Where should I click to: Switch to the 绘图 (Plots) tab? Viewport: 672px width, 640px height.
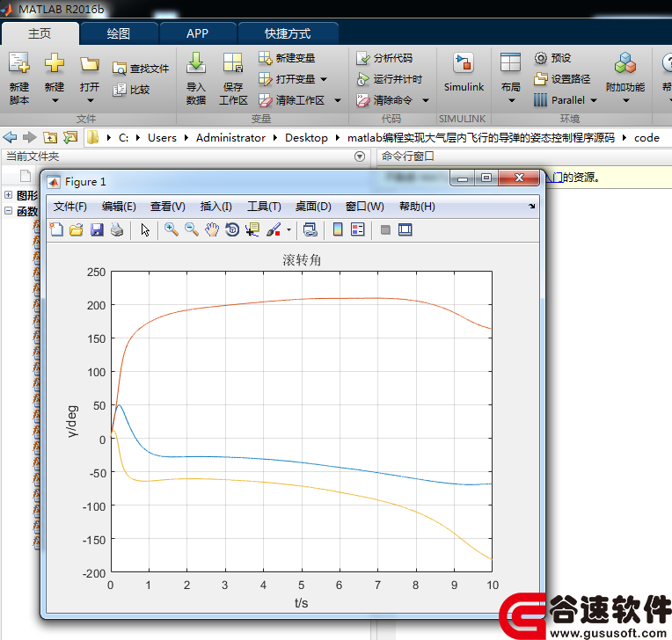point(119,33)
